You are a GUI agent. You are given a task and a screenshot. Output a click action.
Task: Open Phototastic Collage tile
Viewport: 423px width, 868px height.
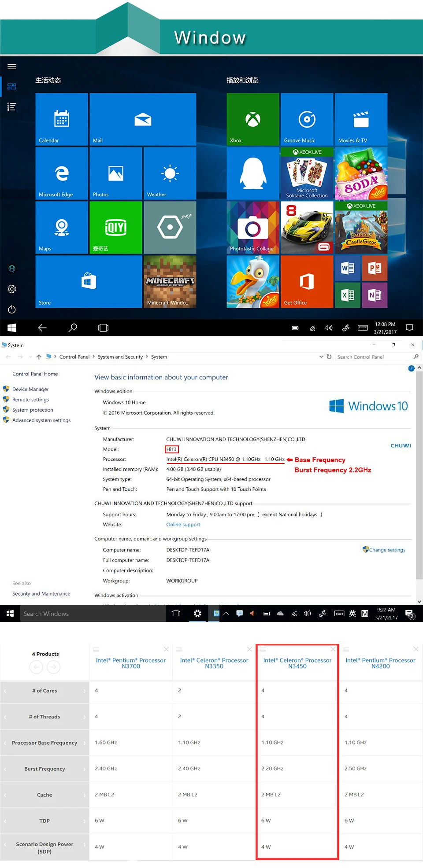click(253, 228)
